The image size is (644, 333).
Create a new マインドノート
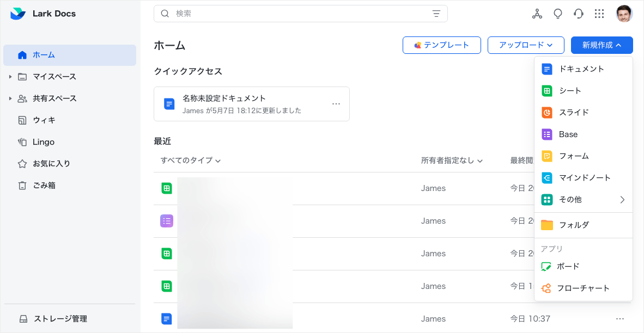click(x=583, y=178)
